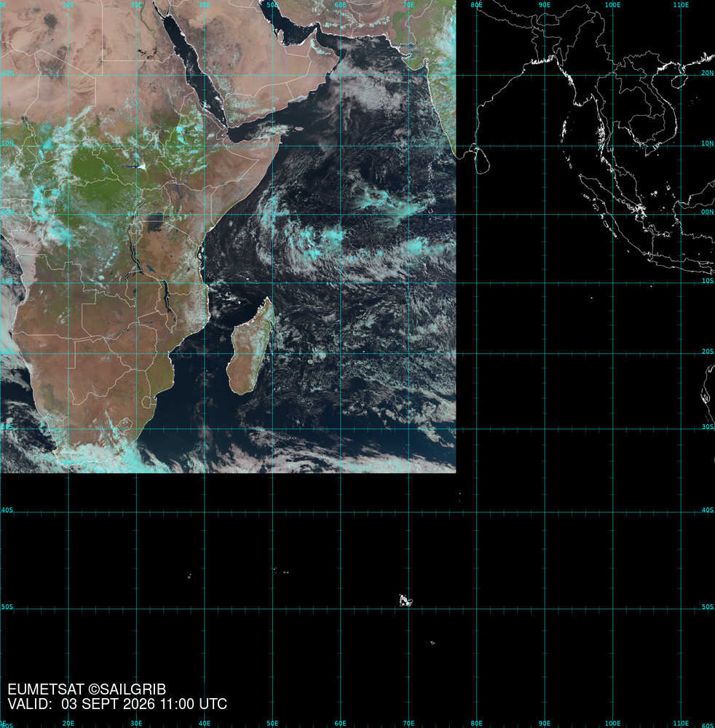Click Lake Victoria in East Africa
The height and width of the screenshot is (728, 715).
pos(156,222)
